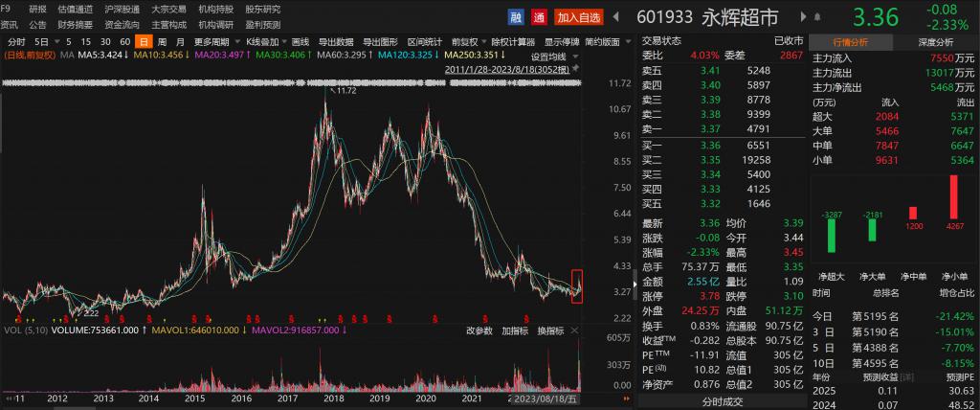Pin the date range with pin icon

coord(576,69)
